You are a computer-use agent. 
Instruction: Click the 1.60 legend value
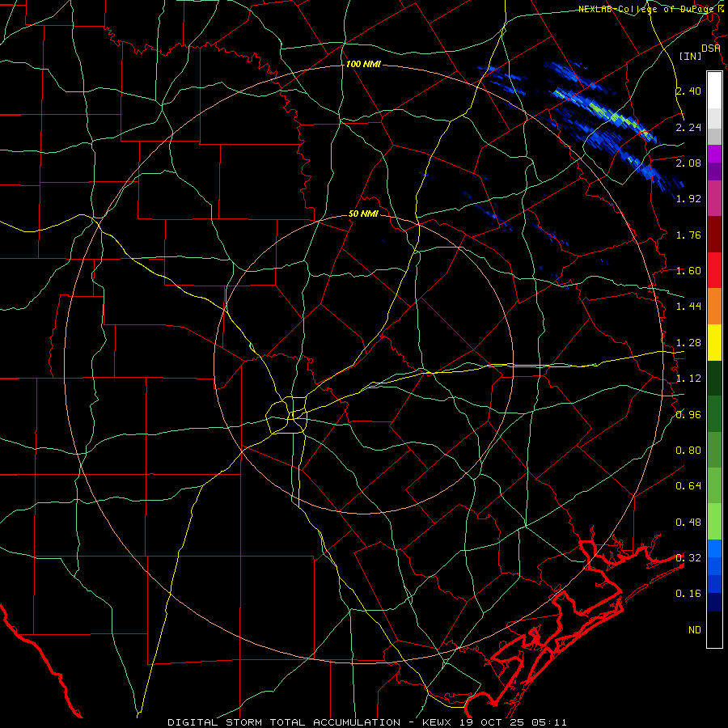click(x=688, y=271)
